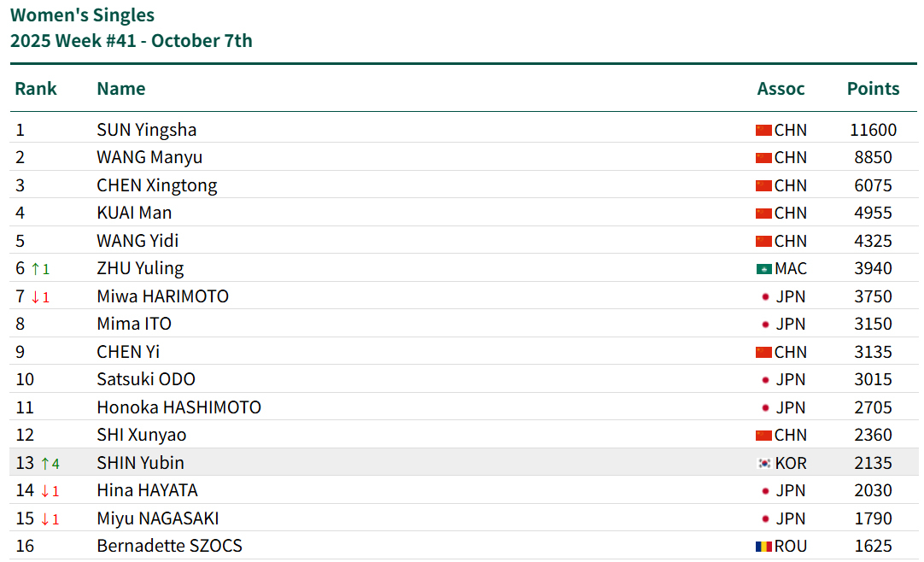Click the Name column header

[121, 89]
